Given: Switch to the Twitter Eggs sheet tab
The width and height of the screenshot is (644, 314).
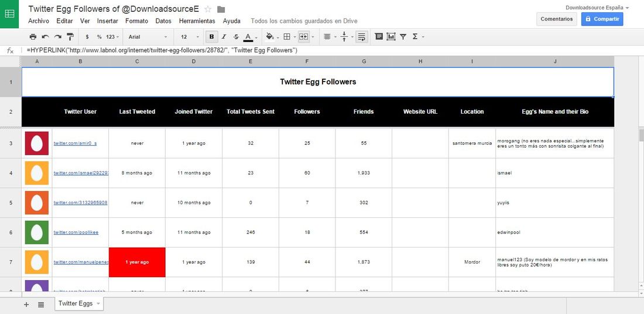Looking at the screenshot, I should coord(75,303).
